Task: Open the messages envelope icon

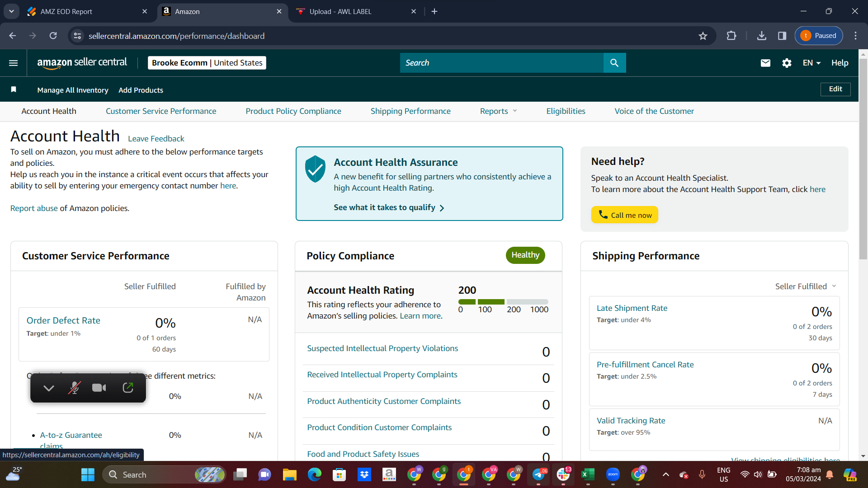Action: tap(765, 63)
